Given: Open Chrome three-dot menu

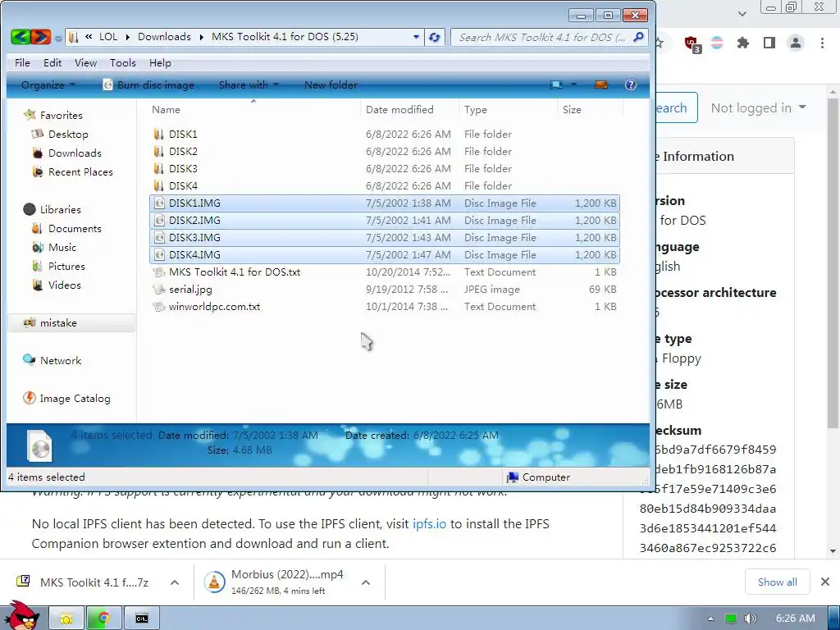Looking at the screenshot, I should pyautogui.click(x=822, y=43).
